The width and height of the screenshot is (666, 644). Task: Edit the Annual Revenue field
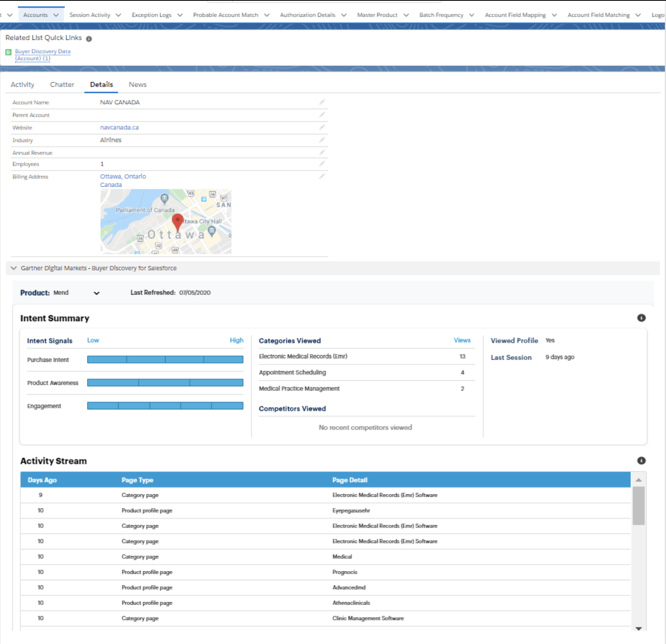pos(322,152)
